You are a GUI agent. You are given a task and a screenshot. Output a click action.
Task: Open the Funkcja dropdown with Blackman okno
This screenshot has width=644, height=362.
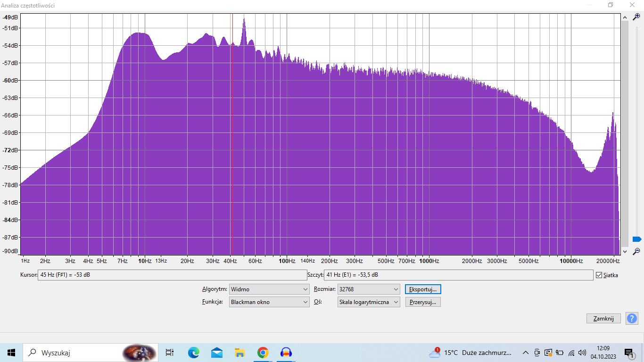(269, 302)
